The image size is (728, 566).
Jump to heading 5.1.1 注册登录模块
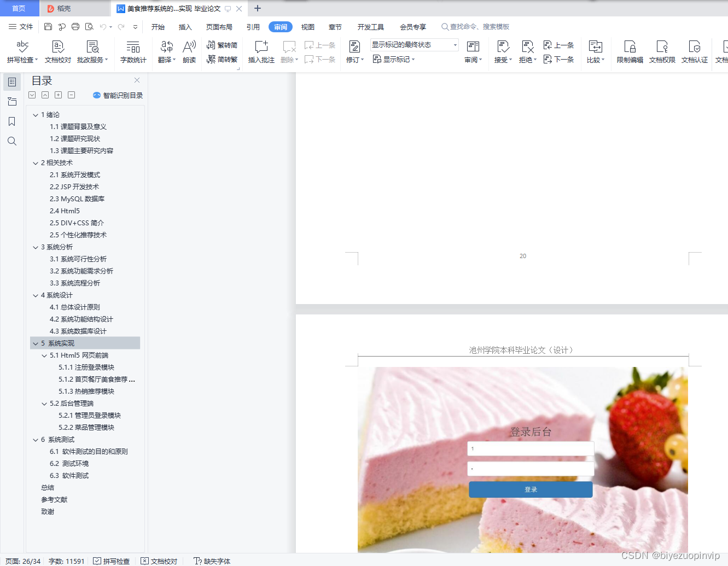pyautogui.click(x=86, y=367)
